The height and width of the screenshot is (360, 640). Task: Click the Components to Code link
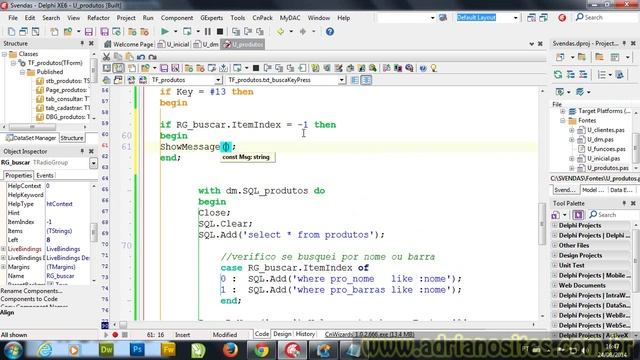[x=29, y=299]
